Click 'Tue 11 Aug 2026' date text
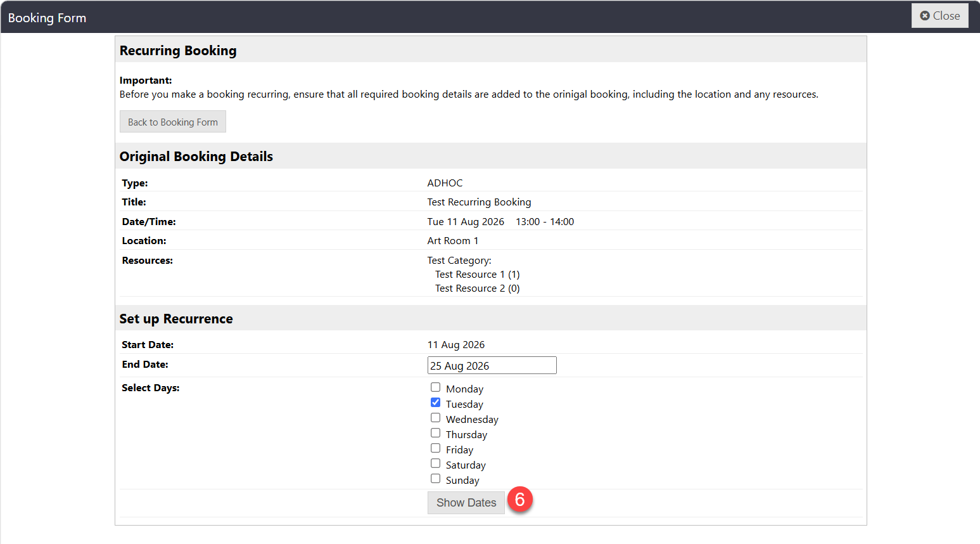The width and height of the screenshot is (980, 544). click(466, 222)
